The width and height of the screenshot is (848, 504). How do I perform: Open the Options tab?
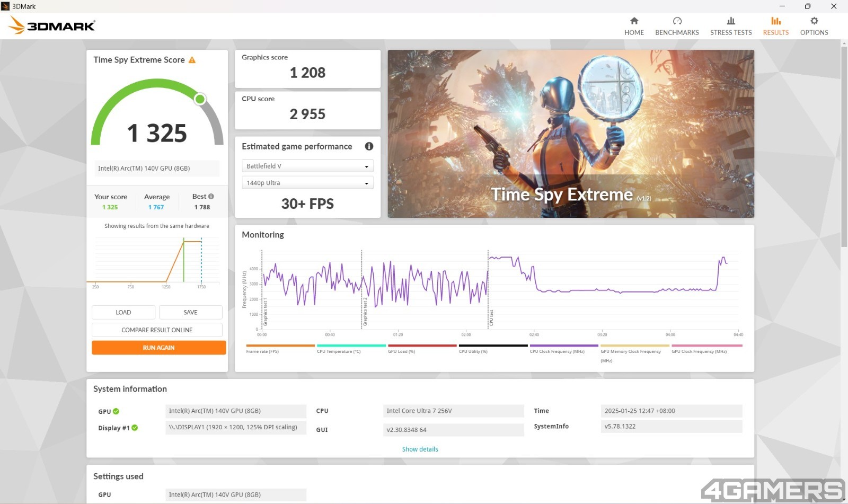(x=814, y=26)
